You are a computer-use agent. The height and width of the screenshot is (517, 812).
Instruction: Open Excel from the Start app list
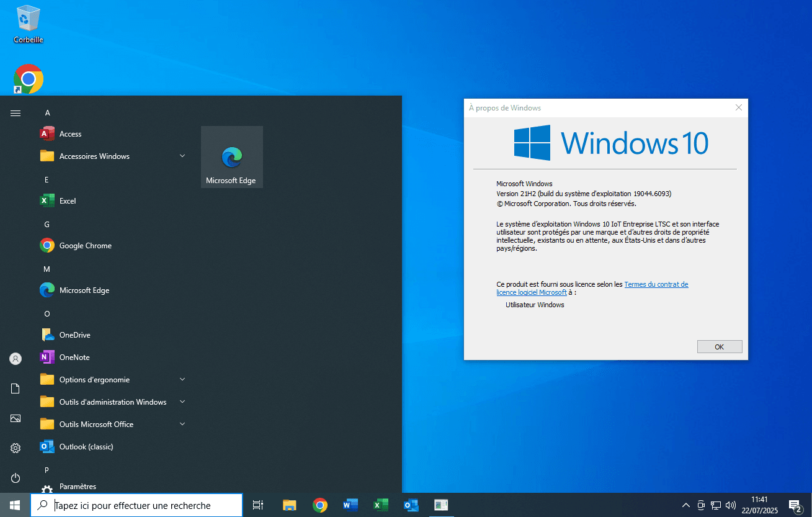tap(114, 201)
